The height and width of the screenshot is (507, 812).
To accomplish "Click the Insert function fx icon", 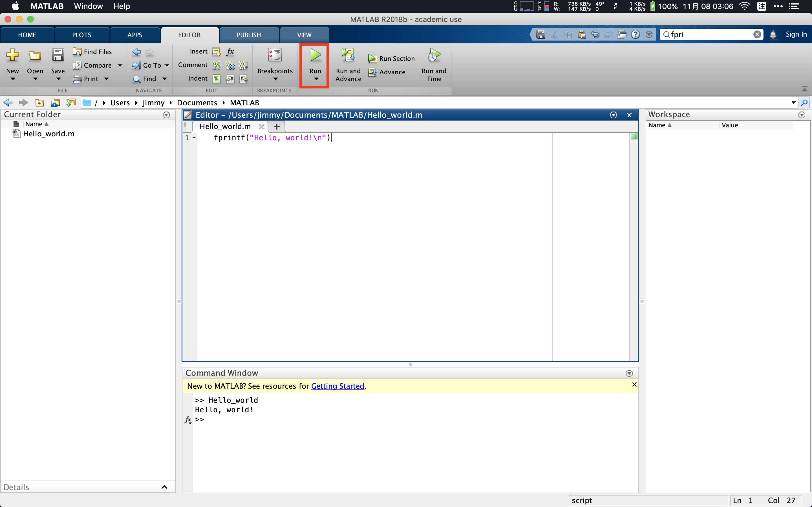I will pyautogui.click(x=230, y=52).
